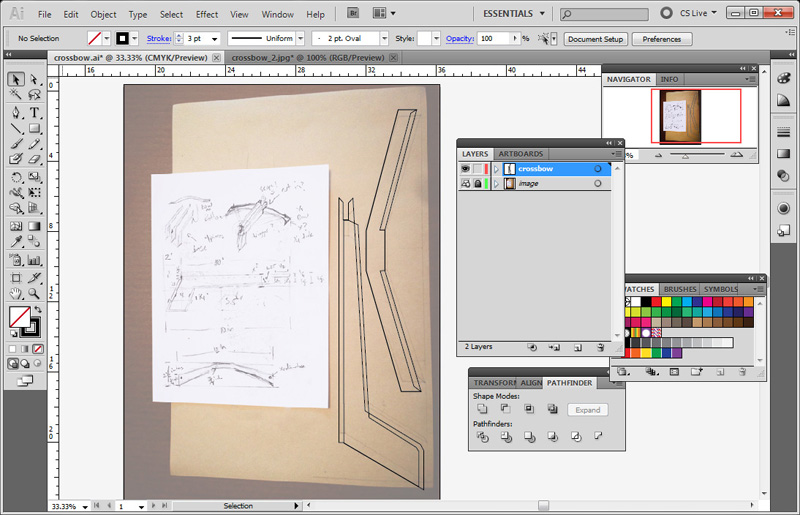
Task: Toggle visibility of the image layer
Action: (x=465, y=183)
